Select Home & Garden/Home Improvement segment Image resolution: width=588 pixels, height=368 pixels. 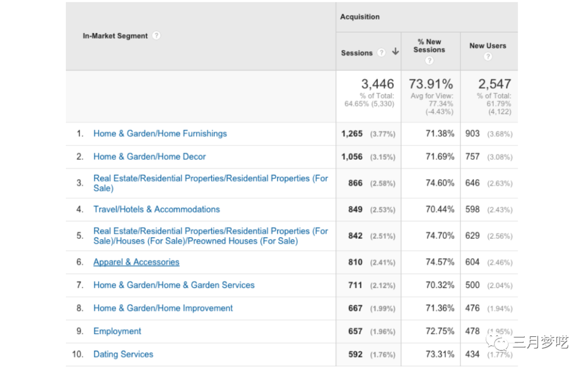point(163,308)
